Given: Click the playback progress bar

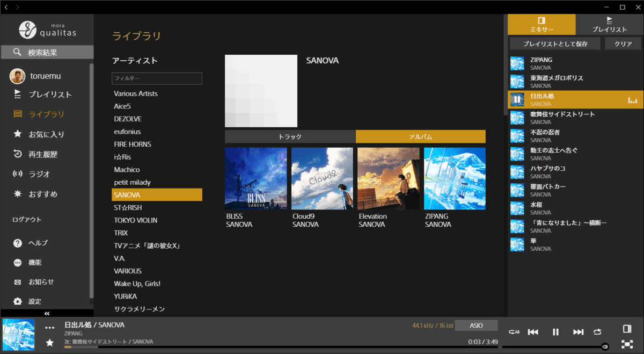Looking at the screenshot, I should coord(281,347).
